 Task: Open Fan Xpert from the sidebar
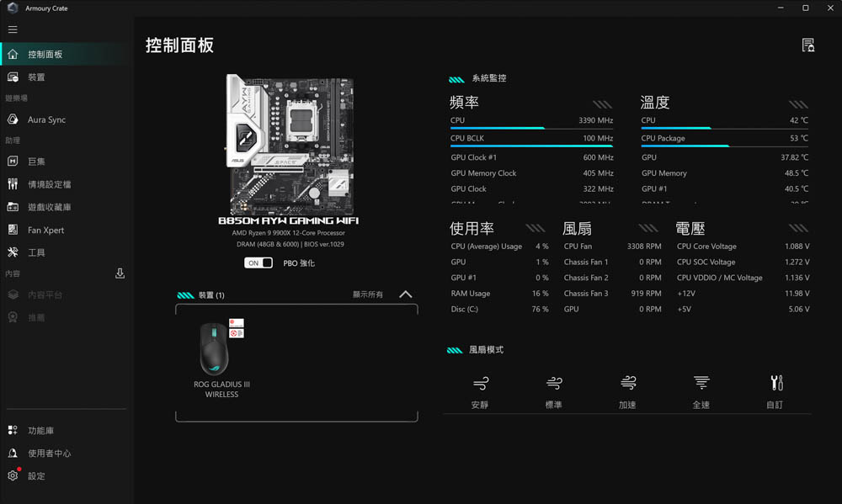[x=45, y=230]
